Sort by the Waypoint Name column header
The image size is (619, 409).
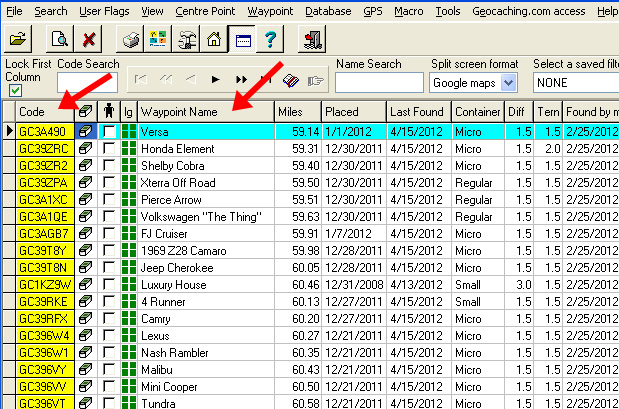click(x=206, y=112)
